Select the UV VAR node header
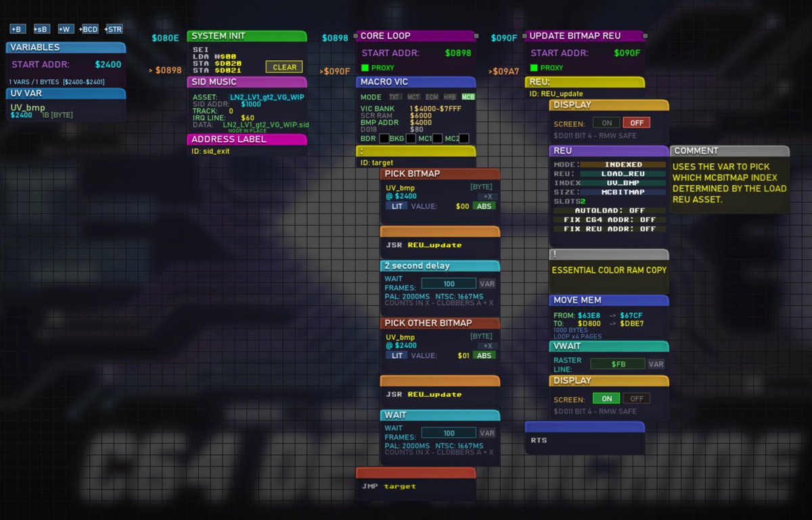This screenshot has width=812, height=520. (x=66, y=93)
